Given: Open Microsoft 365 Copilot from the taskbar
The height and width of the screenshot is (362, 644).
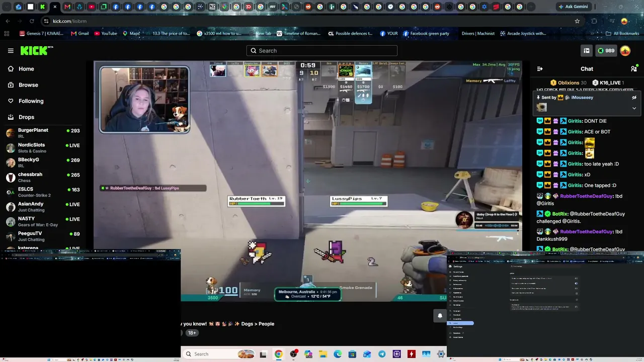Looking at the screenshot, I should [308, 354].
